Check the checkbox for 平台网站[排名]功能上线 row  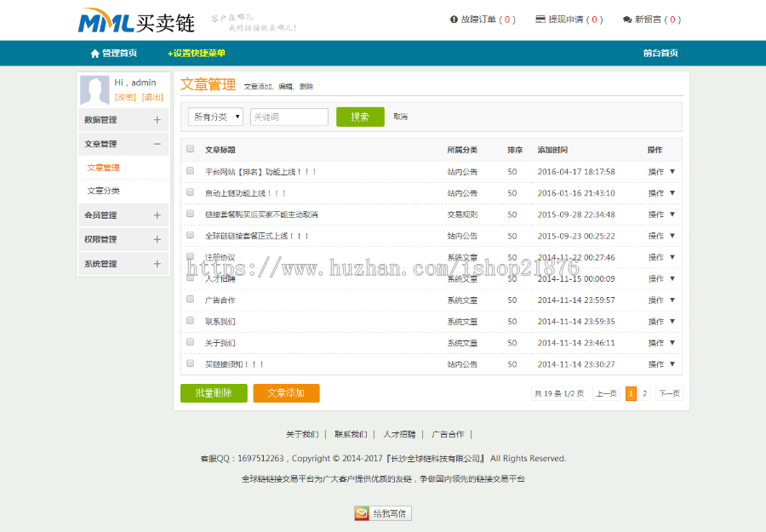tap(189, 170)
